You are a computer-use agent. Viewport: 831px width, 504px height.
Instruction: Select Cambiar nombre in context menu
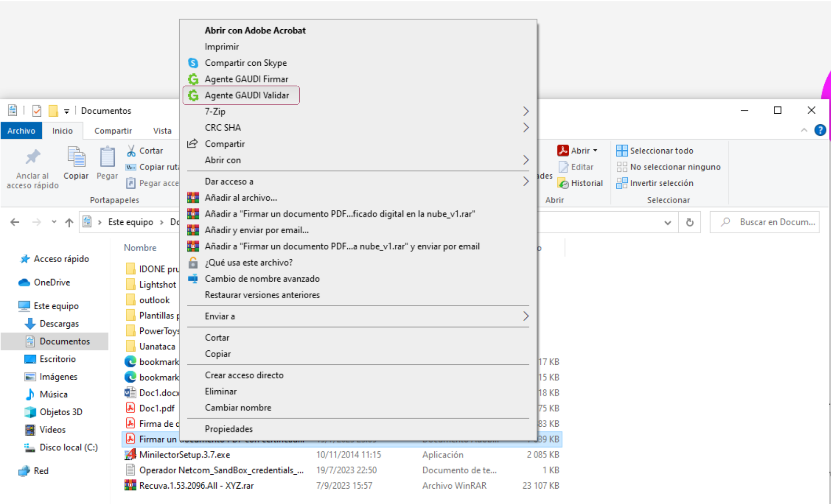click(x=238, y=408)
